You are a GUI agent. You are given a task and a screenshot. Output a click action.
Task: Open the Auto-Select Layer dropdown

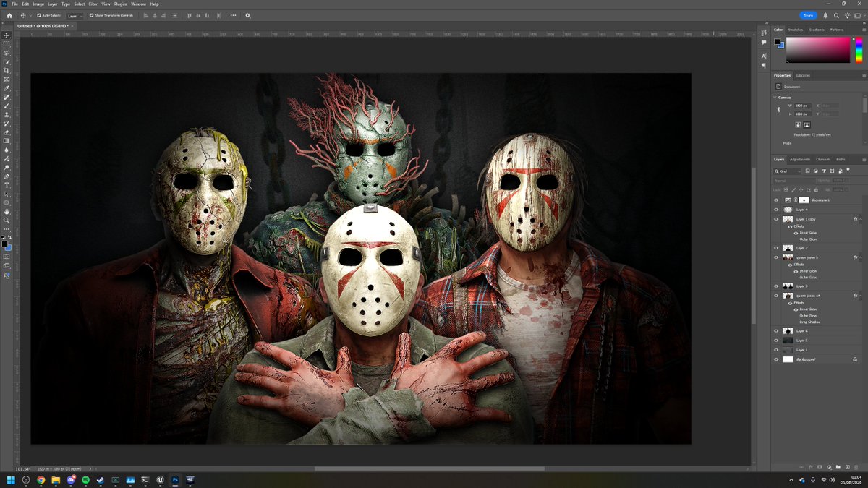tap(75, 15)
